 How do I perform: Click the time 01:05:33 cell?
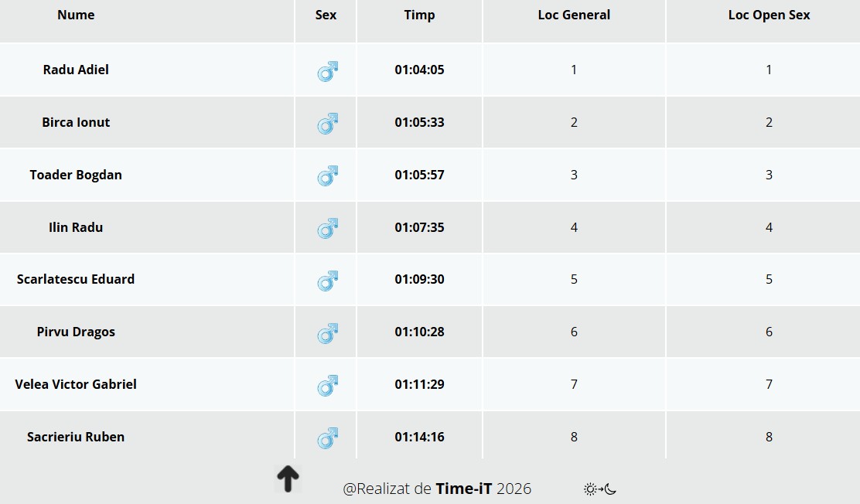[419, 122]
